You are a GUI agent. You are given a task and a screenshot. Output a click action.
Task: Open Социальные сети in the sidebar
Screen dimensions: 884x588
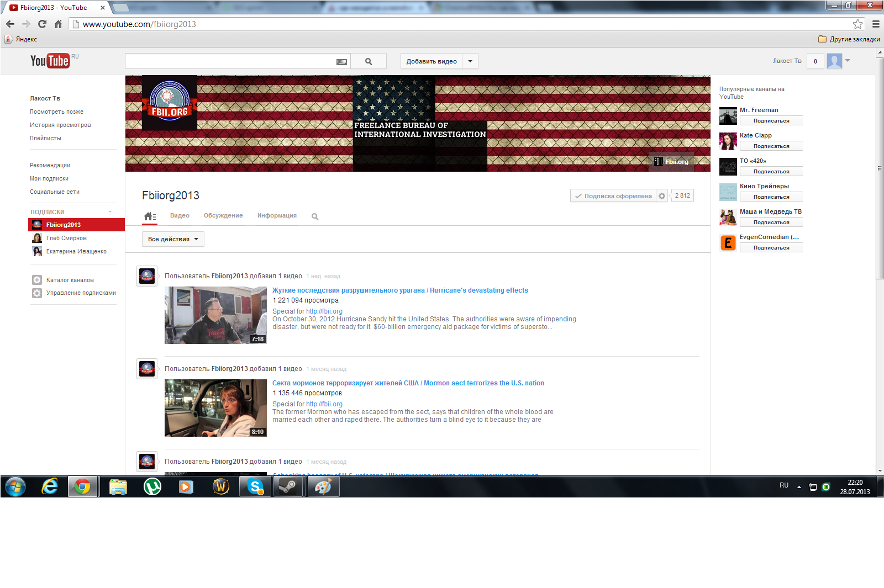55,192
